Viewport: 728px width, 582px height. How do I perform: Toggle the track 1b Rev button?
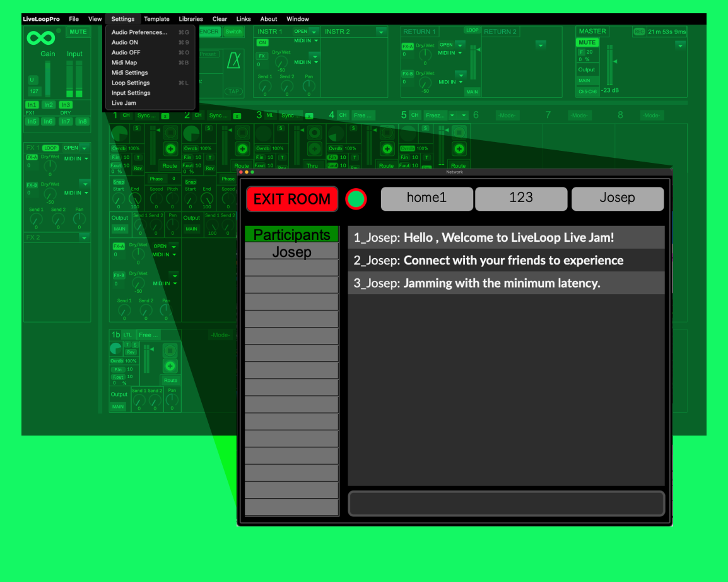(131, 352)
